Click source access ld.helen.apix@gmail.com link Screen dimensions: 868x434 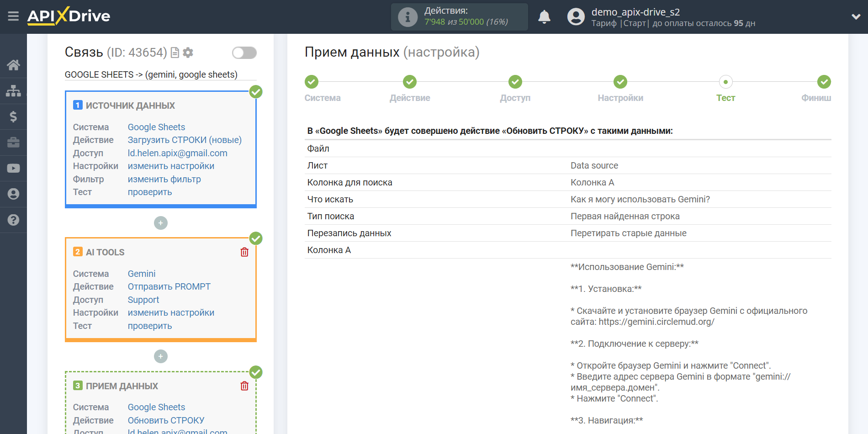pos(177,153)
